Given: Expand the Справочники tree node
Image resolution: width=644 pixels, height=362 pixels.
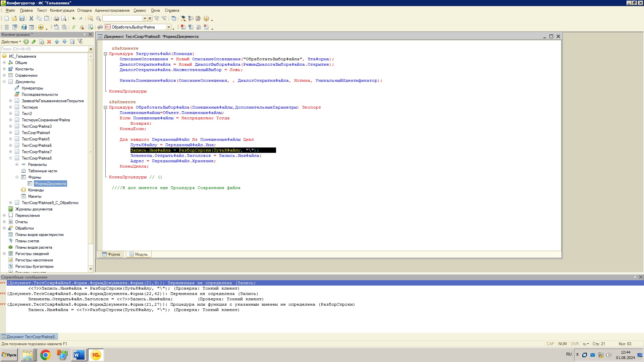Looking at the screenshot, I should coord(4,75).
